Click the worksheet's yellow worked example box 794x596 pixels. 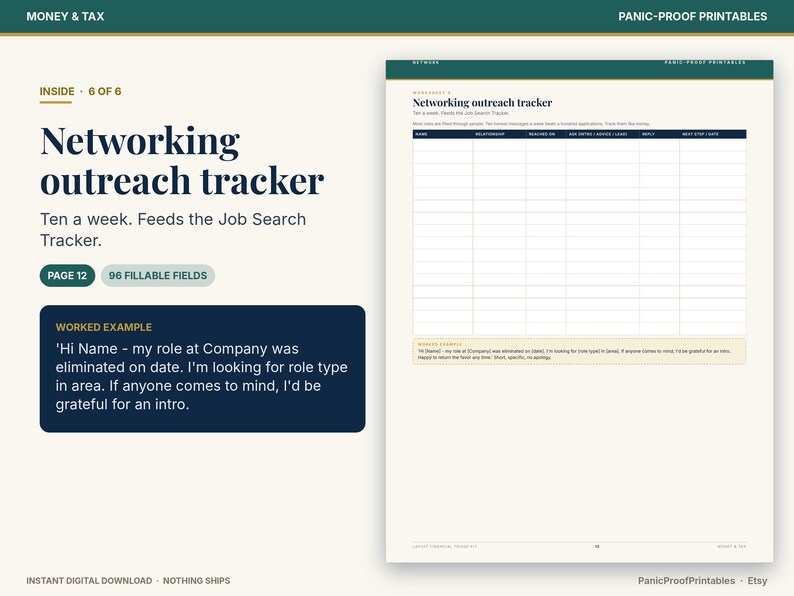pyautogui.click(x=579, y=351)
